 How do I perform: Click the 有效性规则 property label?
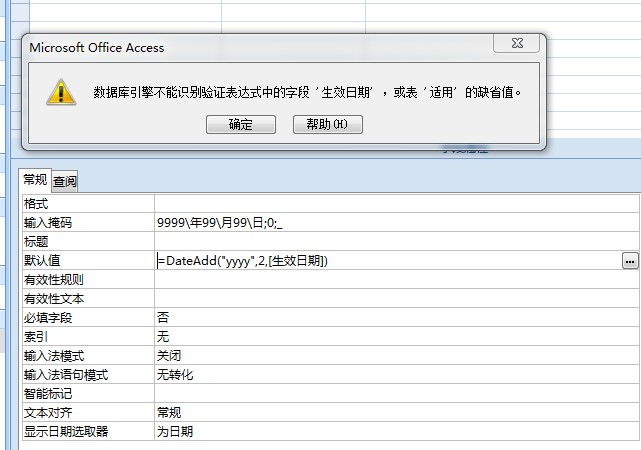pyautogui.click(x=54, y=280)
